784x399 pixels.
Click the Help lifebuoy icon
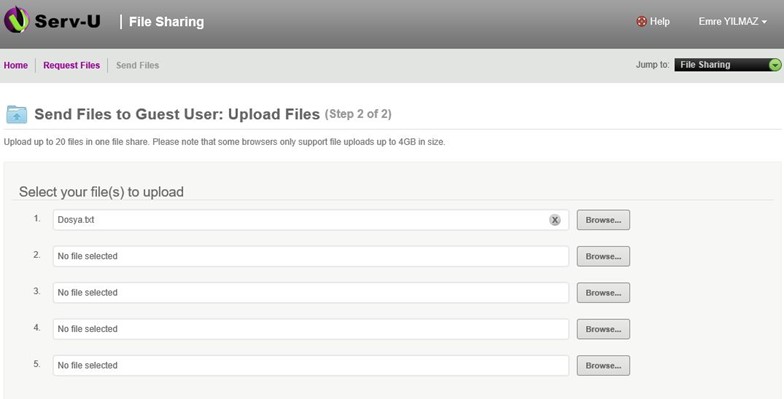pos(642,22)
